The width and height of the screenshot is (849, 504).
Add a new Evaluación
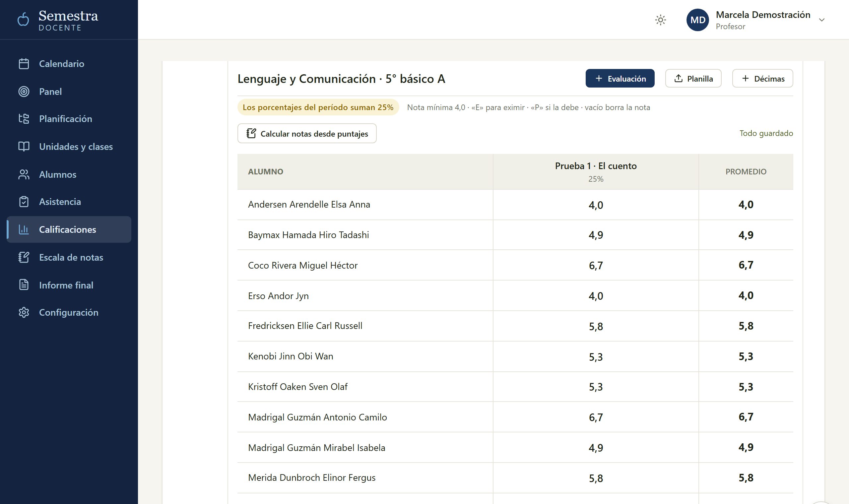pyautogui.click(x=620, y=79)
